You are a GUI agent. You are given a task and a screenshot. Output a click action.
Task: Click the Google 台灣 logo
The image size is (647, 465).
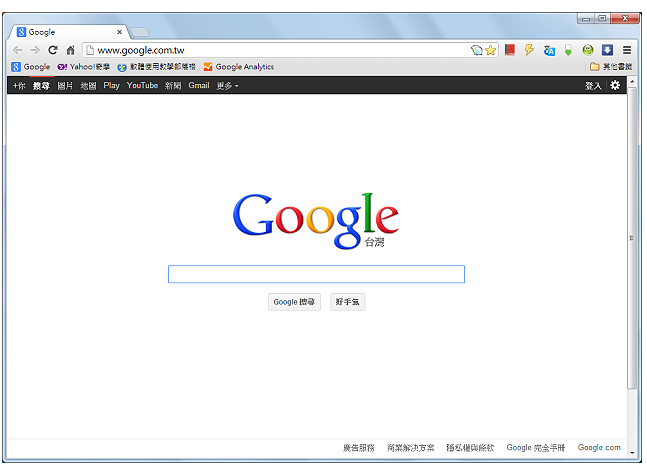[316, 221]
